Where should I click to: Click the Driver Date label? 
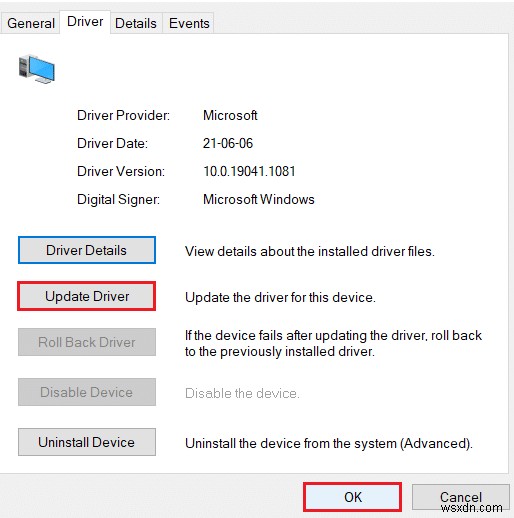pos(112,143)
